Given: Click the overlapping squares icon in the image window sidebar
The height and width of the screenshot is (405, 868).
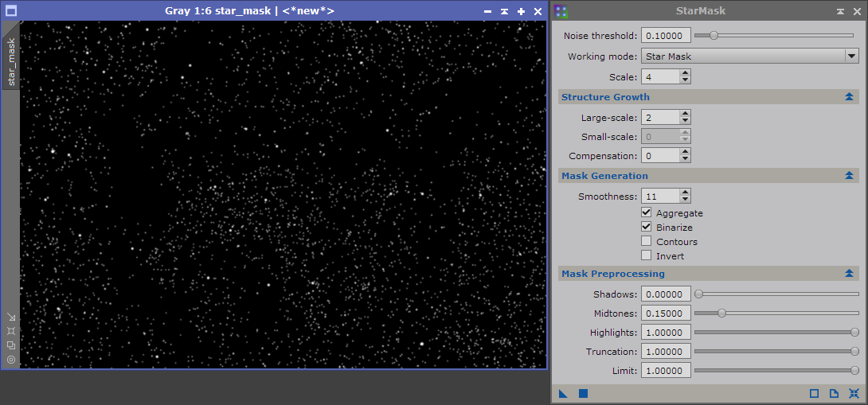Looking at the screenshot, I should (10, 345).
